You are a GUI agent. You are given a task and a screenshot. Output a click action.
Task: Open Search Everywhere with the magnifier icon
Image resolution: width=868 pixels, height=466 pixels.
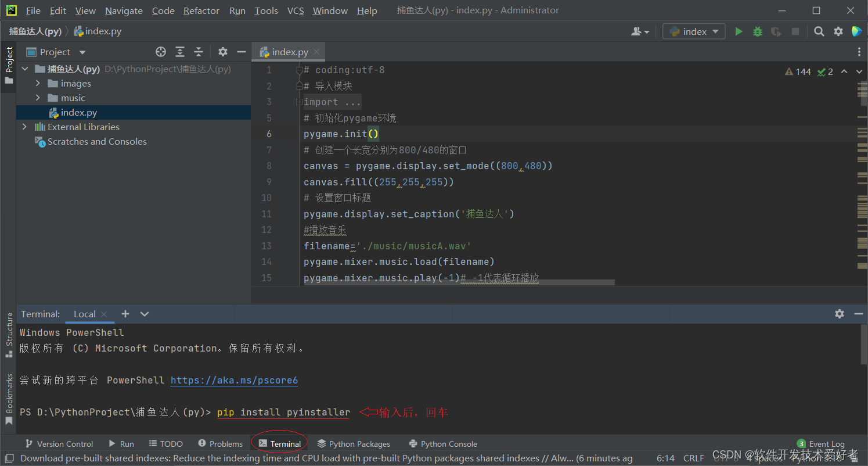pyautogui.click(x=819, y=31)
